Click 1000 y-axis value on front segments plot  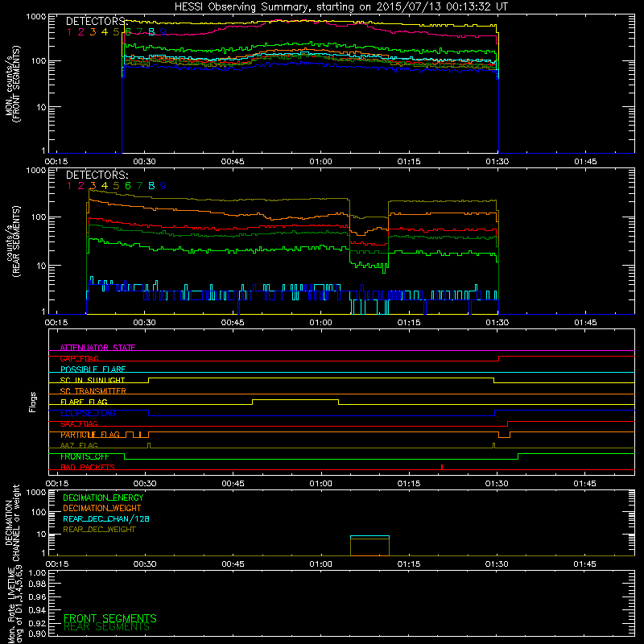(36, 17)
